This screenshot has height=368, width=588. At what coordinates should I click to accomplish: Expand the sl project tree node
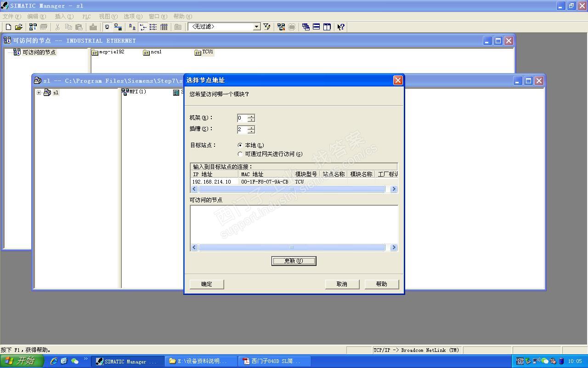[x=39, y=92]
